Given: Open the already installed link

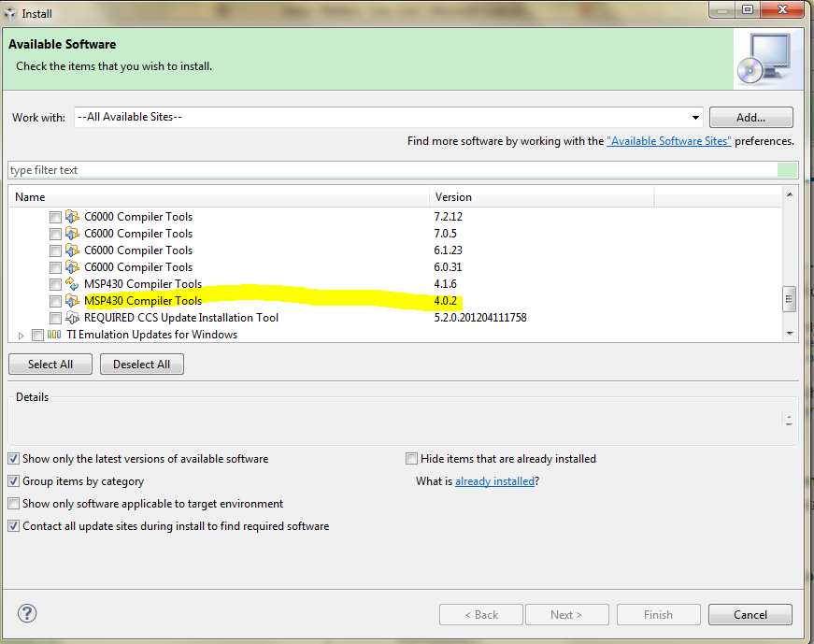Looking at the screenshot, I should click(x=494, y=481).
